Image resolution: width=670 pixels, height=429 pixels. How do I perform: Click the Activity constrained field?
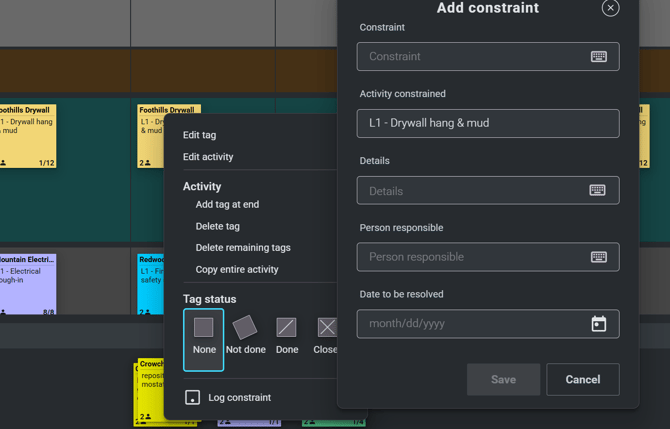tap(488, 123)
